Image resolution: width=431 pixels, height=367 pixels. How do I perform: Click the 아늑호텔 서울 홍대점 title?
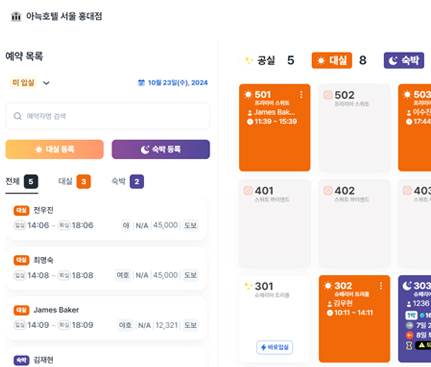pos(64,16)
